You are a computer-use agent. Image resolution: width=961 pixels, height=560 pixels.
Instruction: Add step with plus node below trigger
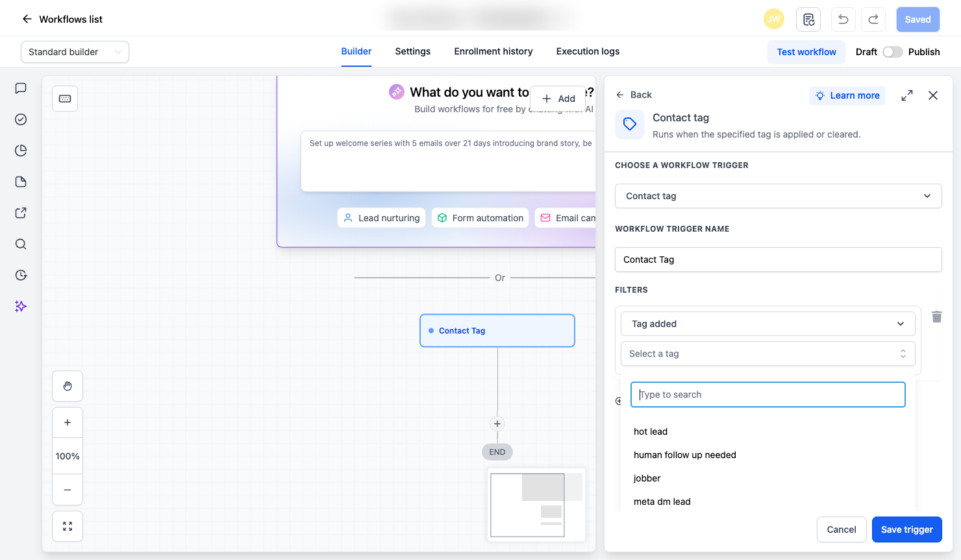pyautogui.click(x=497, y=424)
